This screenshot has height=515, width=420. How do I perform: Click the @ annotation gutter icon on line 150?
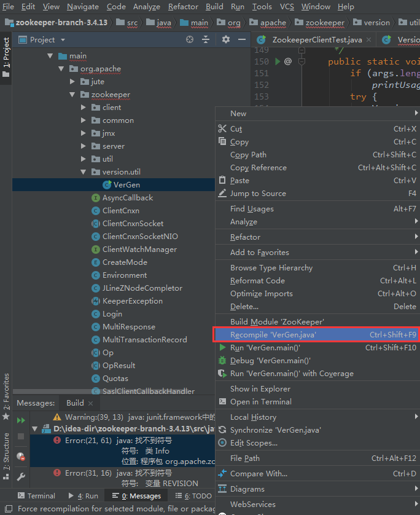click(x=288, y=61)
